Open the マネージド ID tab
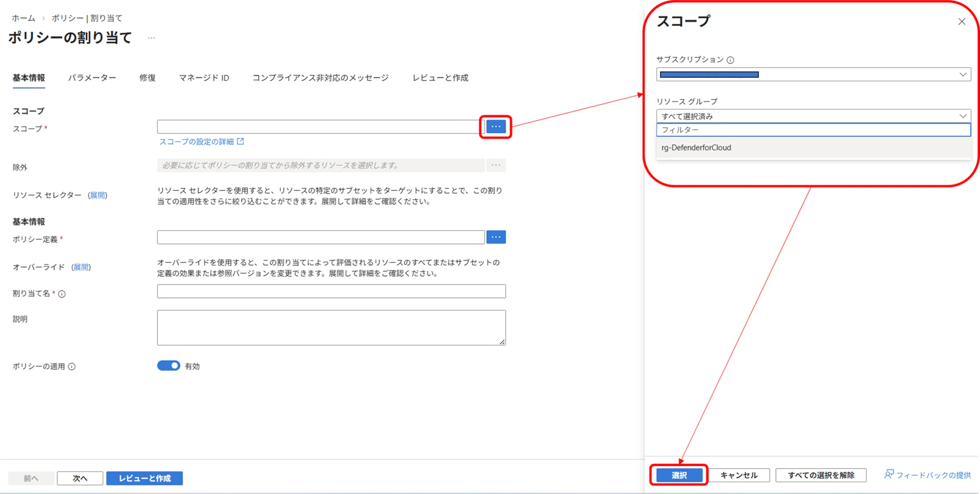Screen dimensions: 980x494 pos(204,78)
